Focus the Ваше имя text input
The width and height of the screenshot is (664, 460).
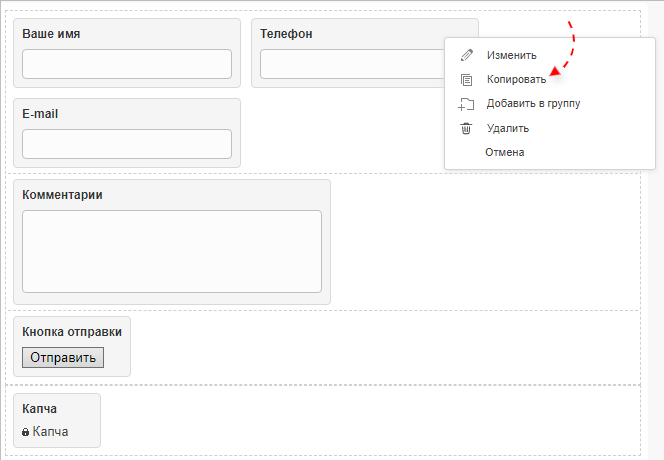(127, 64)
